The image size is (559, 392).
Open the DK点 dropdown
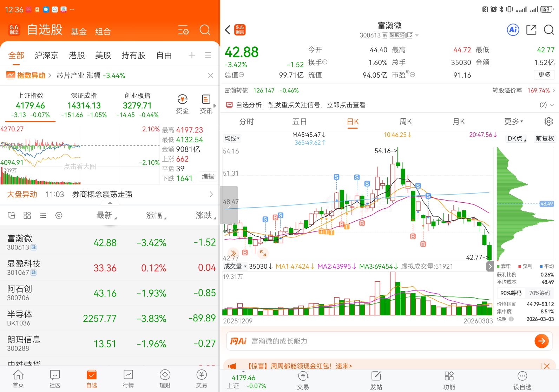pyautogui.click(x=517, y=138)
